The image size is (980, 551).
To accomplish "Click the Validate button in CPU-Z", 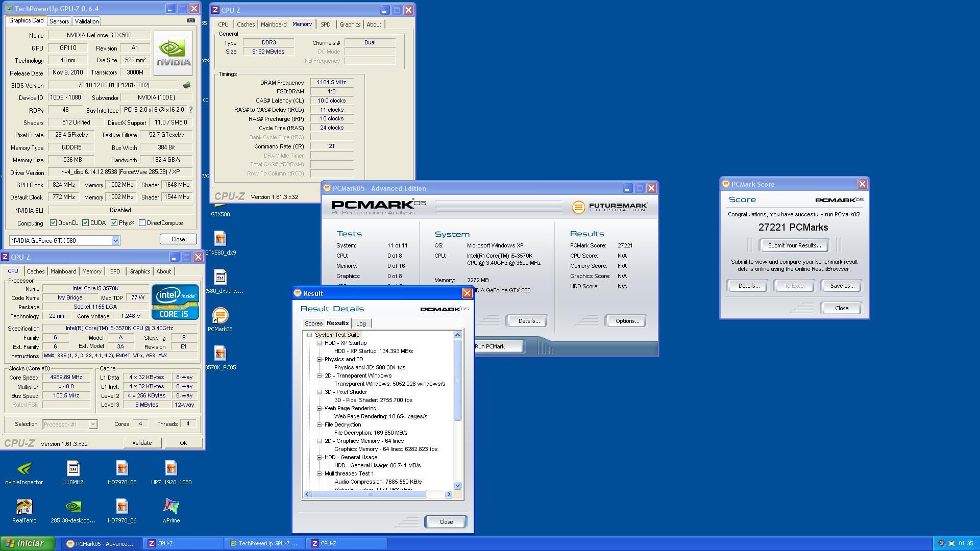I will click(x=142, y=443).
